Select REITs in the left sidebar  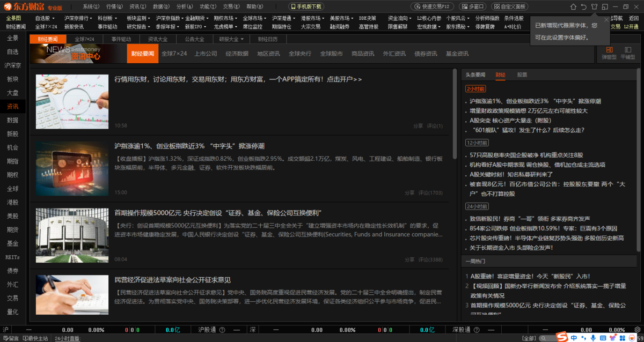coord(12,257)
